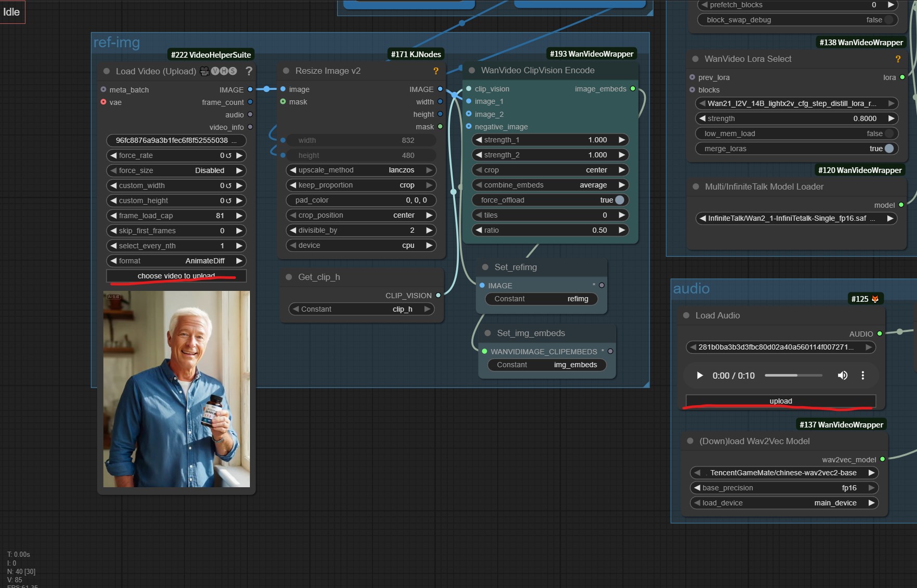Collapse the Resize Image v2 node dot

286,71
